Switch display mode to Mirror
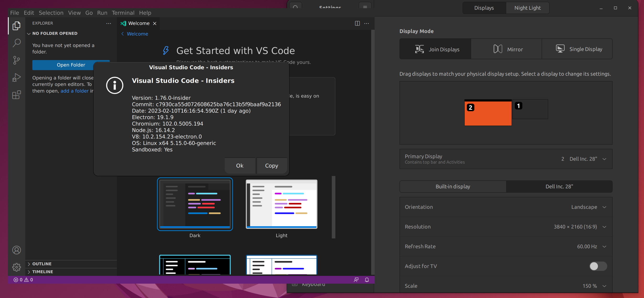Screen dimensions: 644x298 click(x=506, y=49)
